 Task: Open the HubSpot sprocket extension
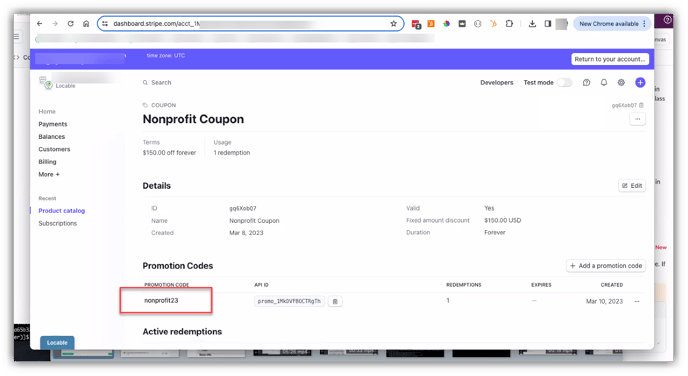point(493,24)
